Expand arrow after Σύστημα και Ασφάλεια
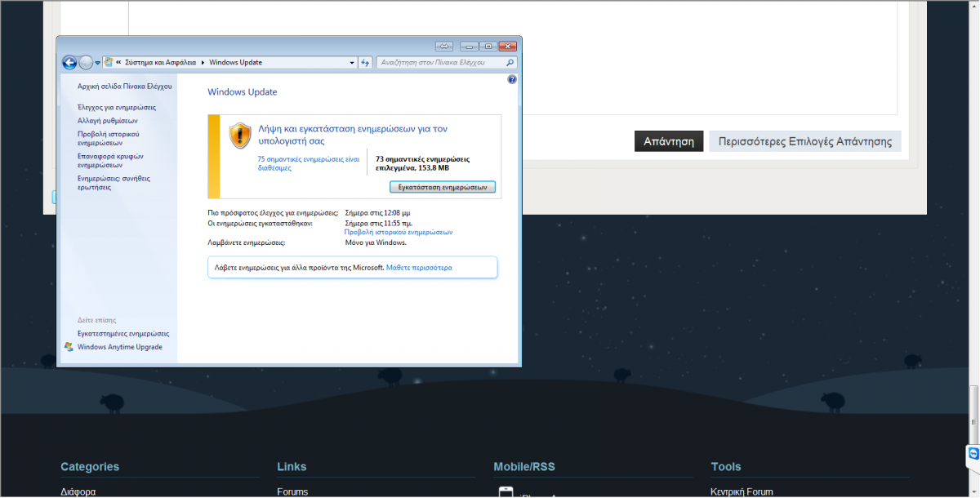The width and height of the screenshot is (980, 498). [x=203, y=62]
